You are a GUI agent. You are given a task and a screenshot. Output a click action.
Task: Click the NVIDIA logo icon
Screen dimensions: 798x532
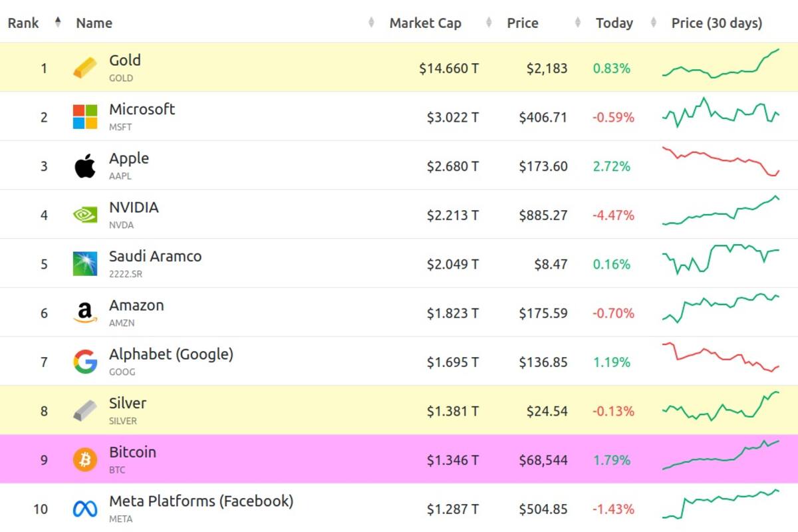pos(85,215)
